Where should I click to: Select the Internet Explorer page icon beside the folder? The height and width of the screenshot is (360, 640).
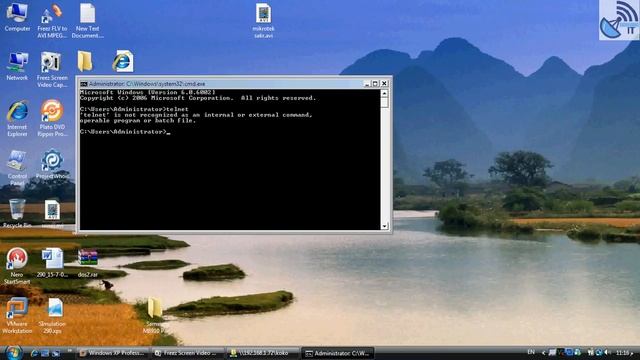coord(123,62)
